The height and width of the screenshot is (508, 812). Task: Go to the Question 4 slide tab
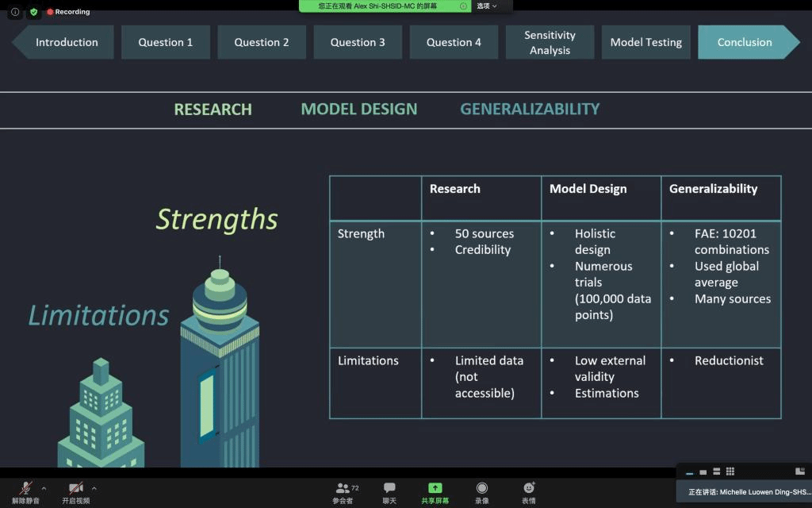(x=454, y=42)
